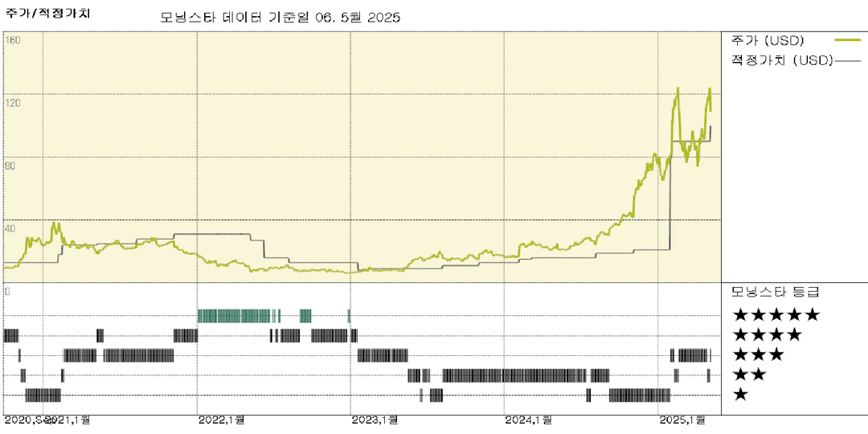Click the four-star rating row icon
This screenshot has width=868, height=434.
point(767,334)
